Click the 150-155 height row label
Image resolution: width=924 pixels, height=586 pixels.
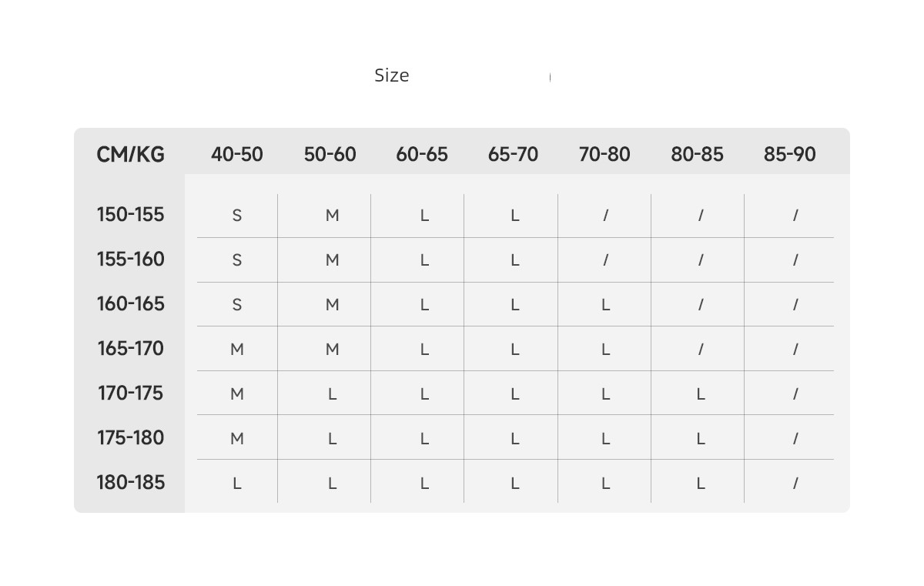(x=130, y=214)
